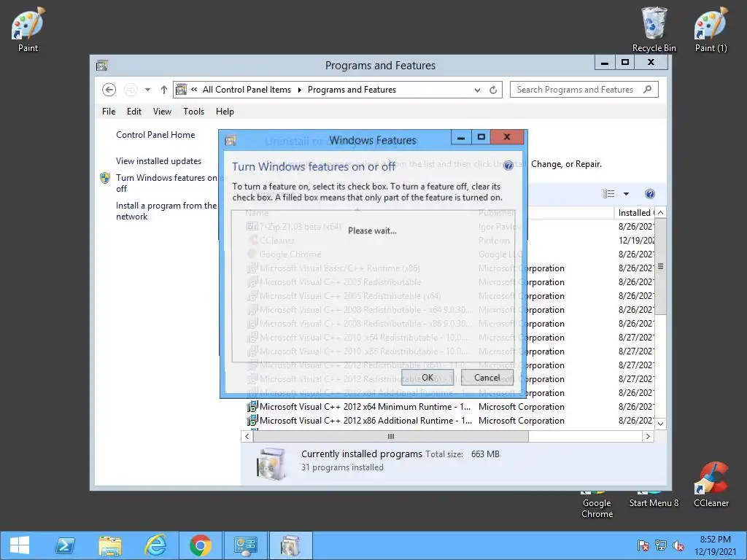Open the Paint shortcut on the desktop
The width and height of the screenshot is (747, 560).
click(x=28, y=29)
